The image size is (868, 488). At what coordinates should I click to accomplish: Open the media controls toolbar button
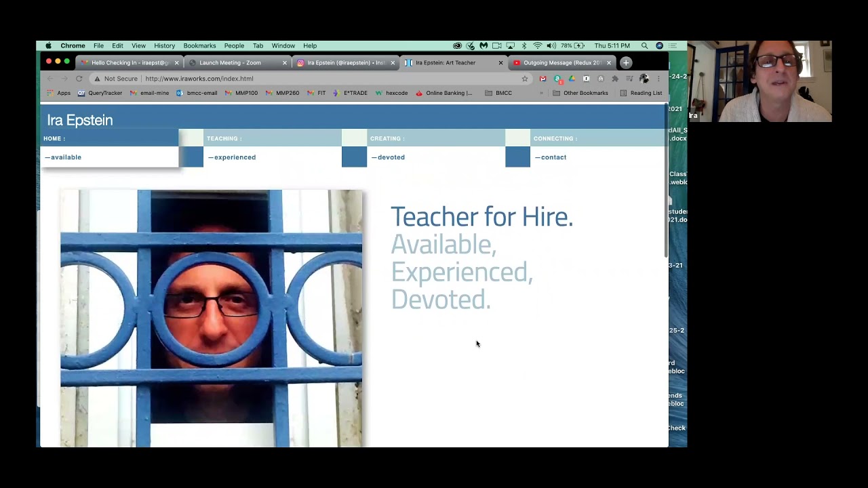coord(629,79)
